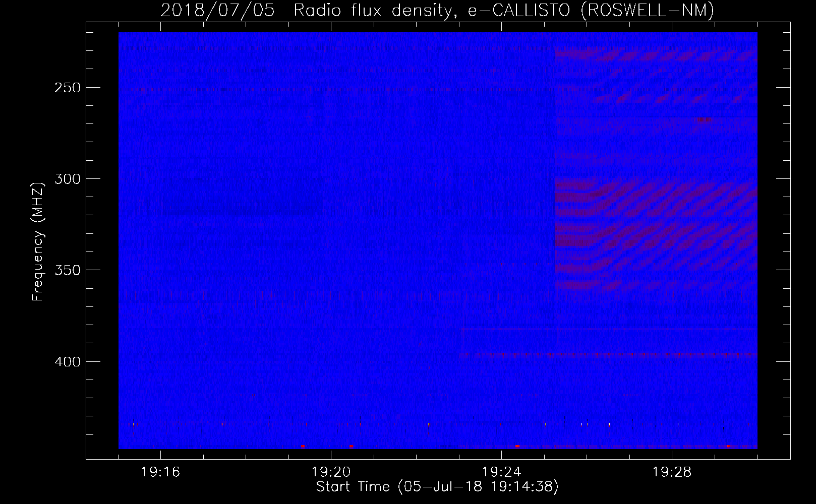The height and width of the screenshot is (504, 816).
Task: Select the 300 frequency axis label
Action: (x=68, y=179)
